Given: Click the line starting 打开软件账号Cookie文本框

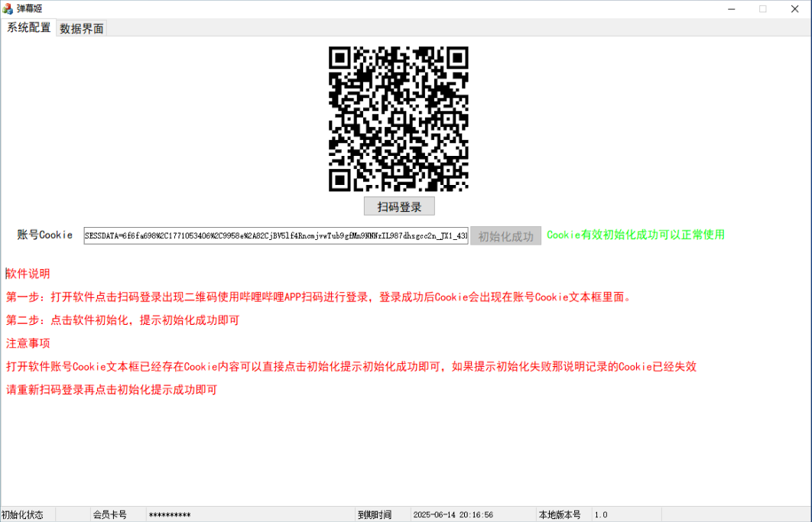Looking at the screenshot, I should tap(351, 367).
